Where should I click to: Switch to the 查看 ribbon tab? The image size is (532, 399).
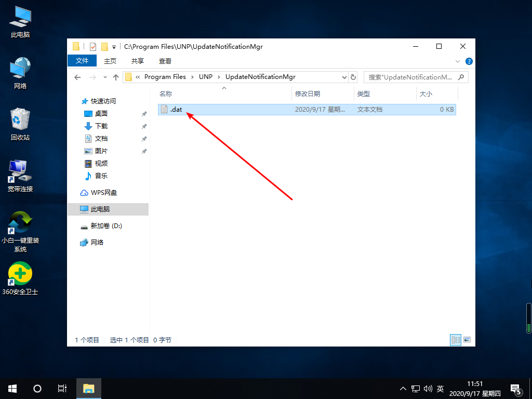[165, 61]
